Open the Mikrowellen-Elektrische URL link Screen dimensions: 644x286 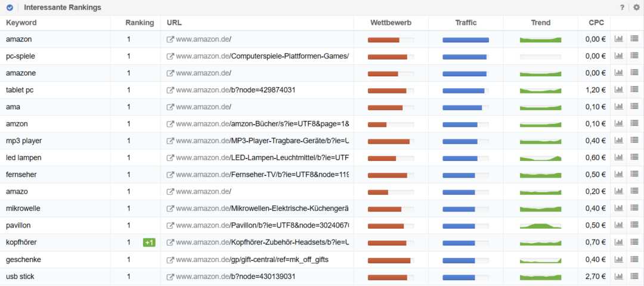click(x=262, y=209)
